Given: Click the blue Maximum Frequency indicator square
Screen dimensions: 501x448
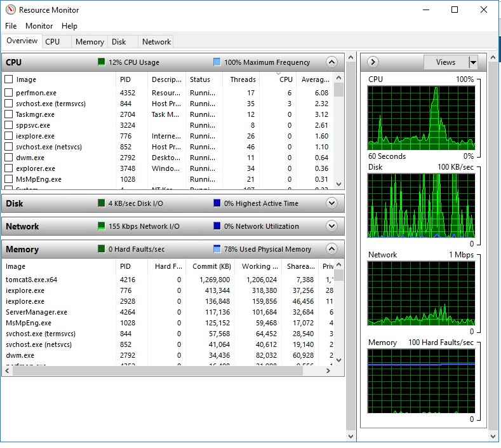Looking at the screenshot, I should click(217, 62).
